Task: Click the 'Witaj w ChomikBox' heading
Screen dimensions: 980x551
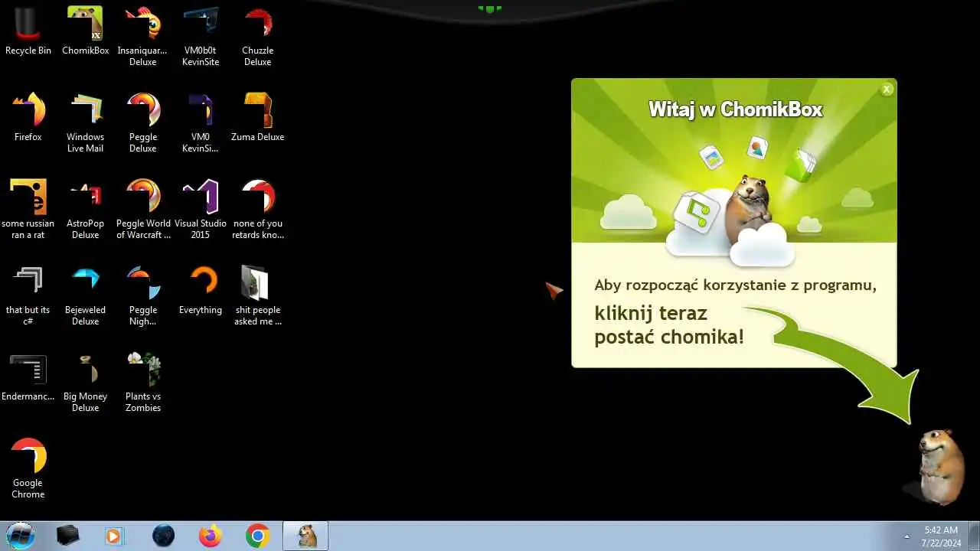Action: (735, 109)
